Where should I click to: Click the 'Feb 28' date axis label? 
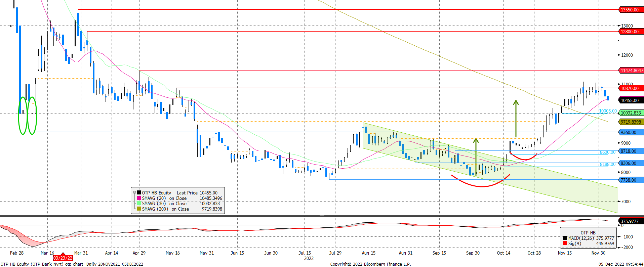(x=17, y=253)
